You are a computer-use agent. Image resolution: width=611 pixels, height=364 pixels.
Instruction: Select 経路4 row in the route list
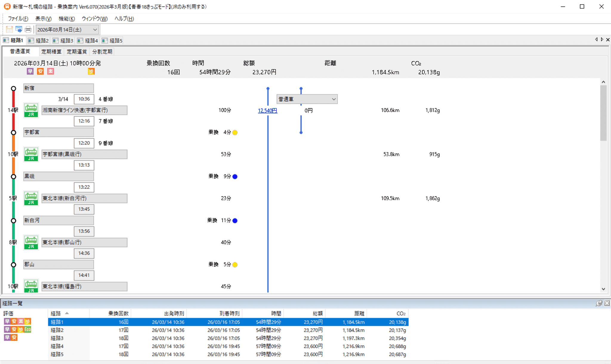coord(57,346)
